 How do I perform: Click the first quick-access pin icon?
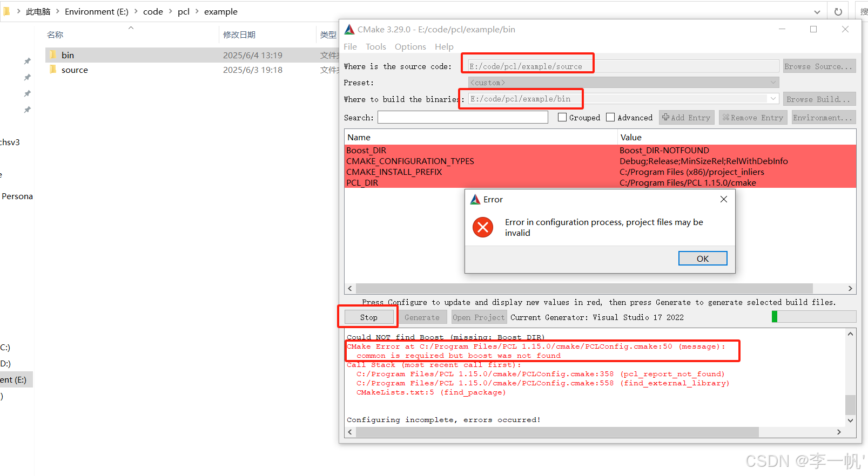[x=27, y=61]
